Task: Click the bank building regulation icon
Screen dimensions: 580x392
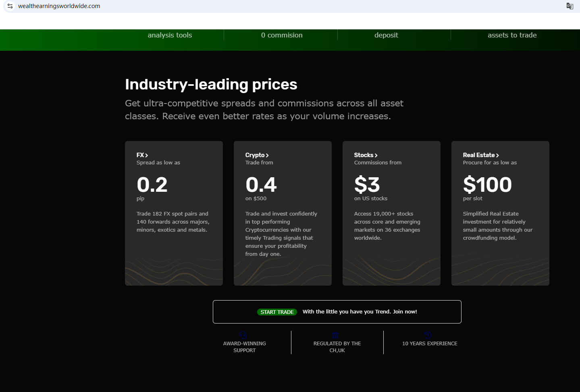Action: tap(335, 335)
